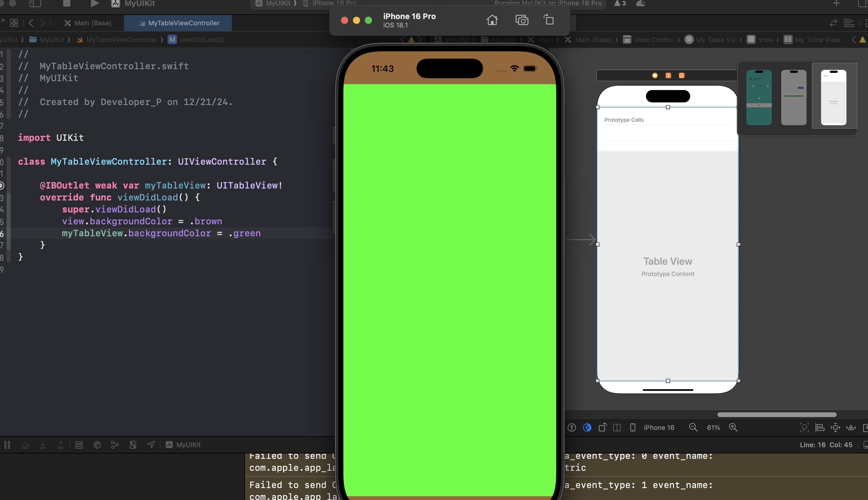Open the Debug View Hierarchy tool

pos(97,445)
